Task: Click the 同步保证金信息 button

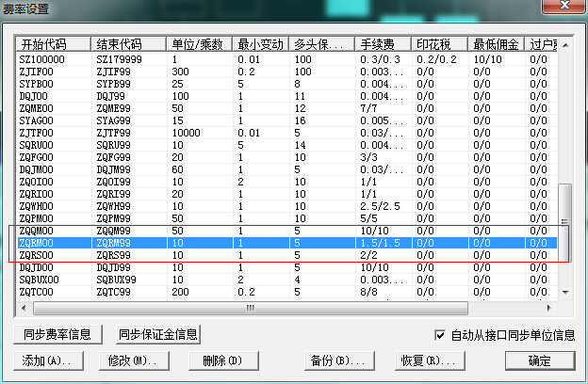Action: click(158, 334)
